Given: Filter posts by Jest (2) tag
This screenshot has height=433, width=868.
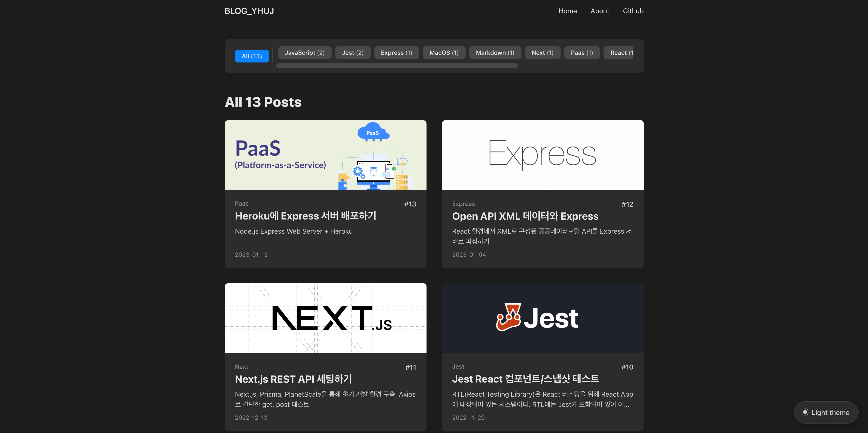Looking at the screenshot, I should [x=353, y=53].
